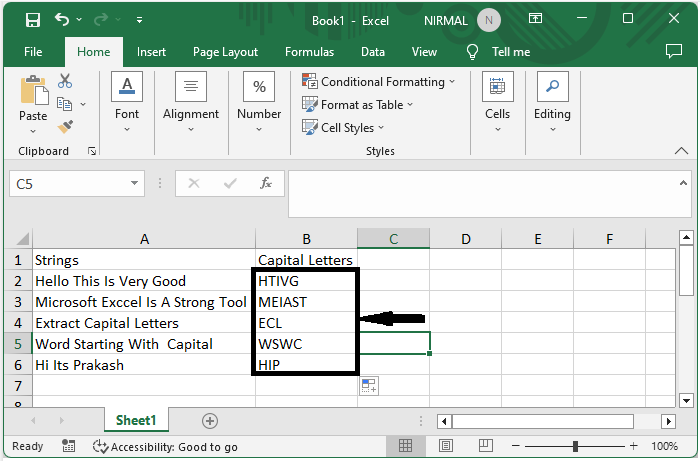
Task: Click the Ribbon Display Options icon
Action: pyautogui.click(x=535, y=18)
